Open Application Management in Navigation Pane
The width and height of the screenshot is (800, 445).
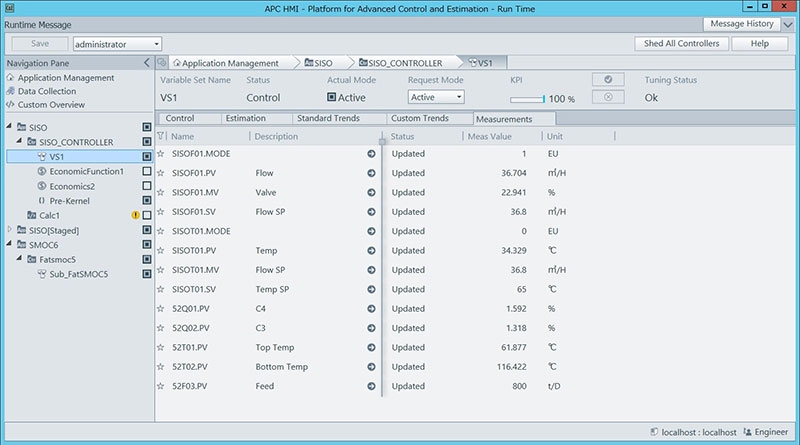[x=66, y=78]
